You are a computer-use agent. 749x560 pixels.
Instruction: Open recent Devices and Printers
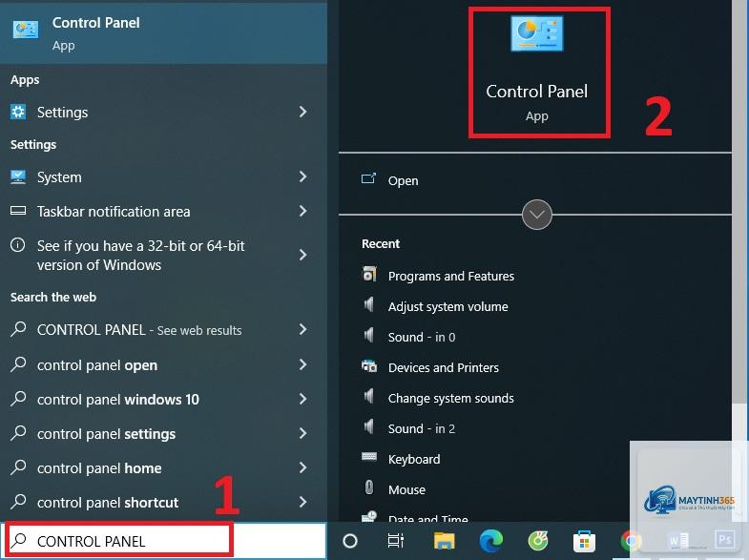444,368
